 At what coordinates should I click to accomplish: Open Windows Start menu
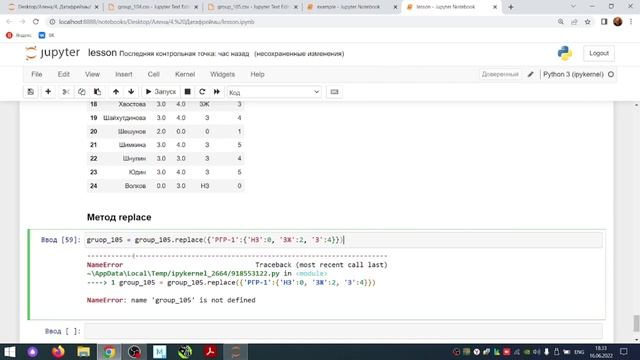9,352
